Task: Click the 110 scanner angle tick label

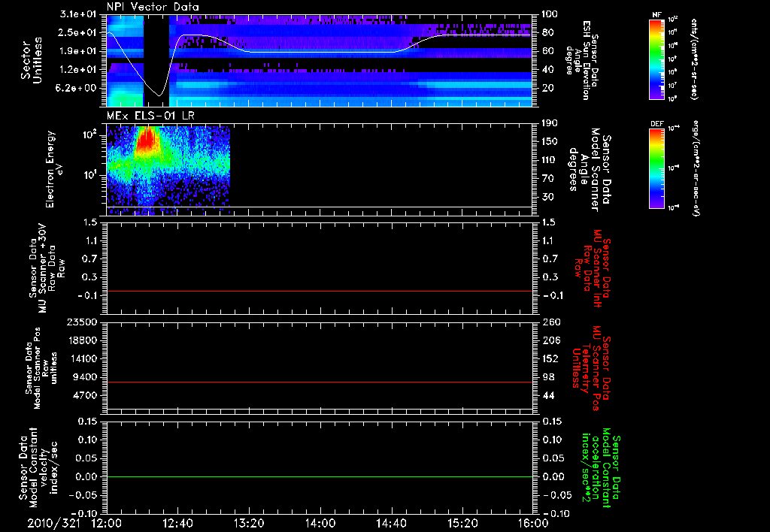Action: point(550,160)
